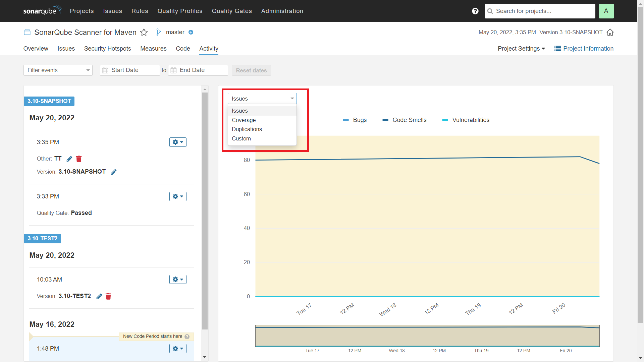Click the home icon near version info
Screen dimensions: 644x362
(x=610, y=32)
